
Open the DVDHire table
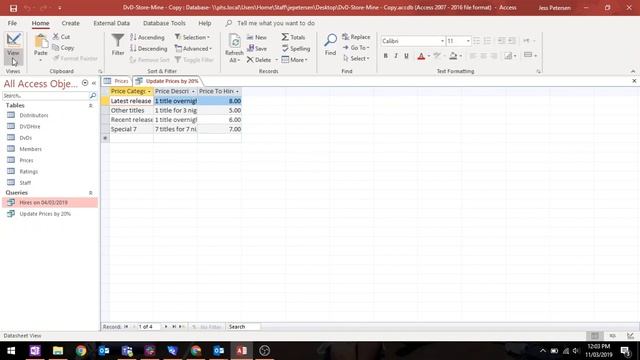point(29,127)
